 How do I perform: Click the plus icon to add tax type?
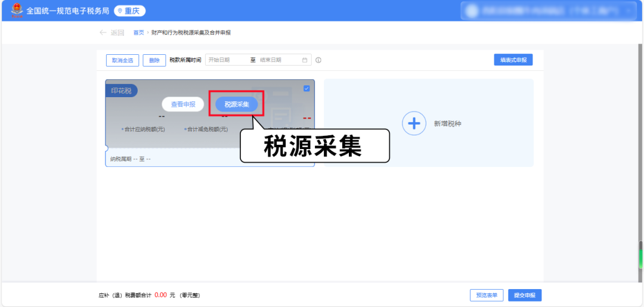pyautogui.click(x=414, y=123)
